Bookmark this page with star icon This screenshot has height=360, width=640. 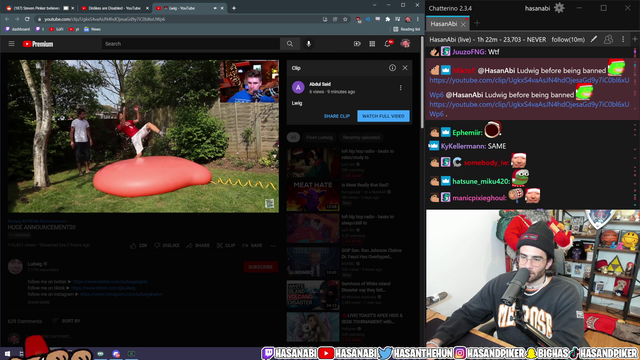[x=345, y=19]
